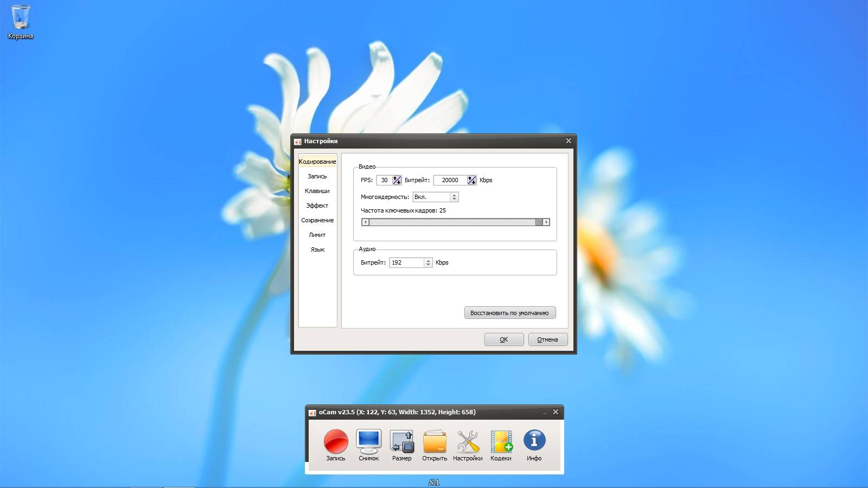Open recordings folder via Открыть icon
The height and width of the screenshot is (488, 868).
[435, 441]
